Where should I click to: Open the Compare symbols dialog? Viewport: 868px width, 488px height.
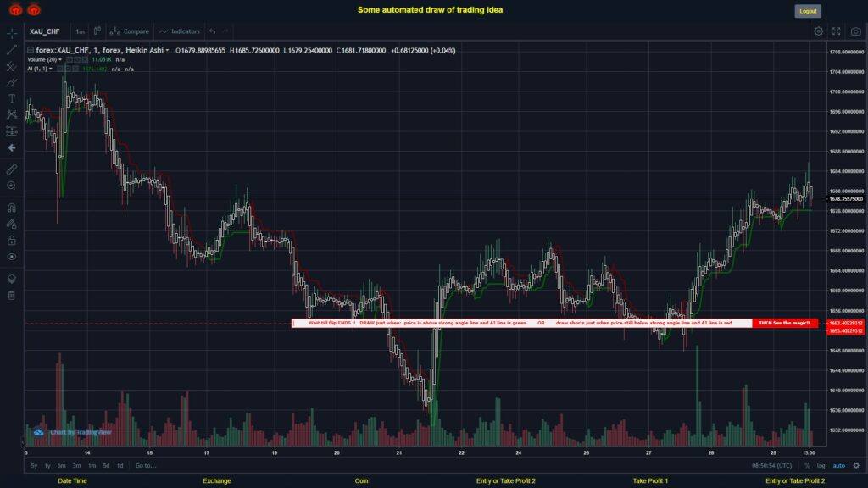[130, 31]
